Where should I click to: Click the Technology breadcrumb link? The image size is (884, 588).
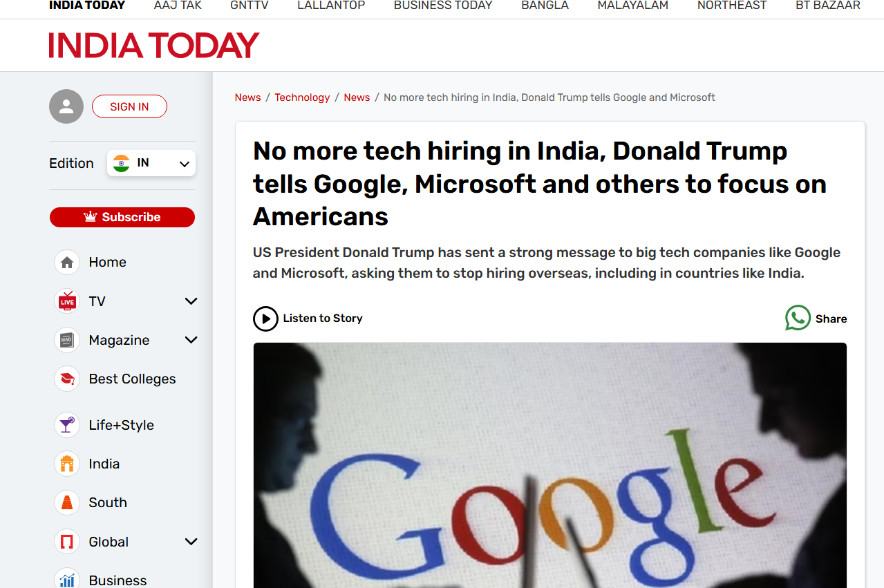302,97
